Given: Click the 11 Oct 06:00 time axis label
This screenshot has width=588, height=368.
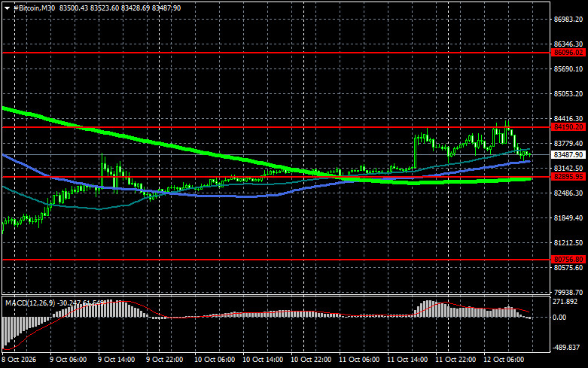Looking at the screenshot, I should point(359,360).
